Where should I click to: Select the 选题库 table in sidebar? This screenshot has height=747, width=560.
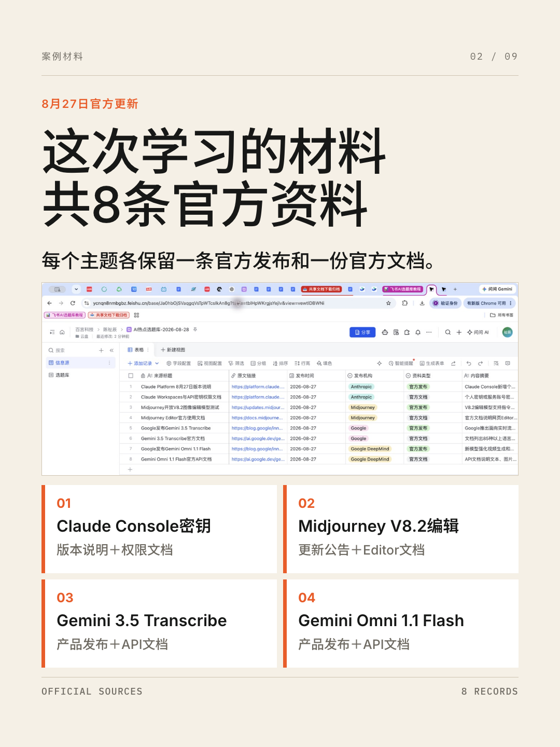tap(80, 375)
